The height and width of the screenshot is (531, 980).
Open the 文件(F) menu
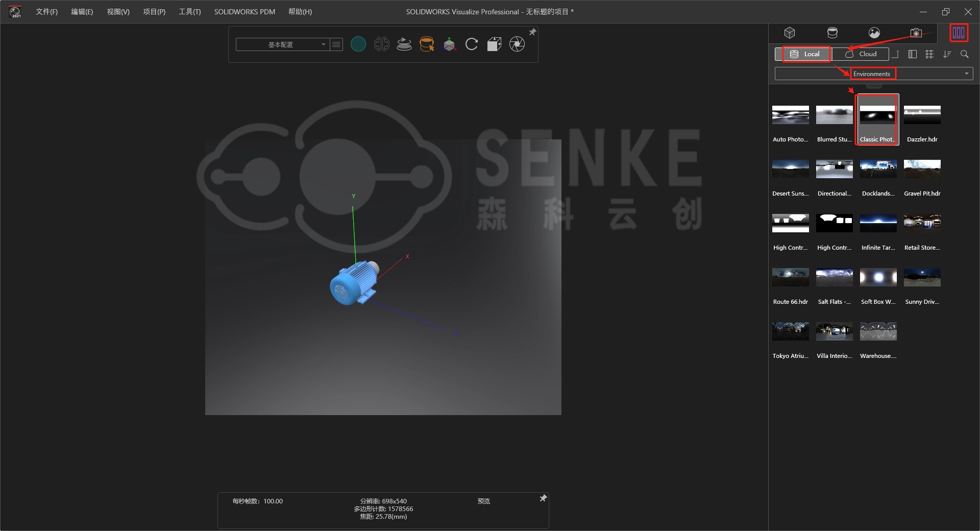click(x=46, y=12)
